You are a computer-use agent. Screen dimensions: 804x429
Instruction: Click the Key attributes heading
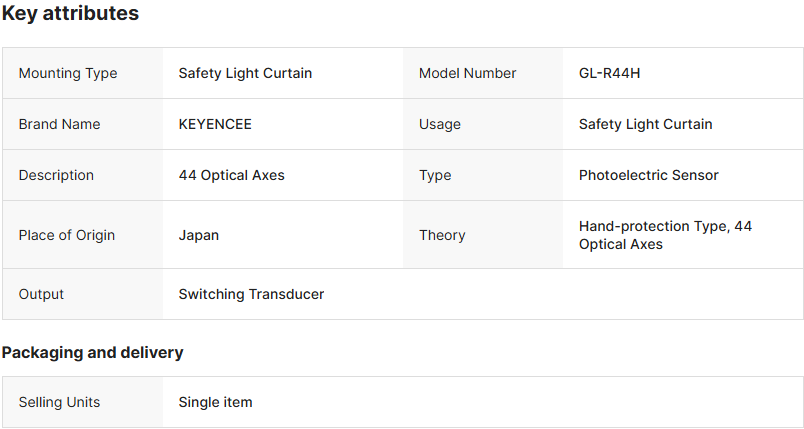[70, 14]
